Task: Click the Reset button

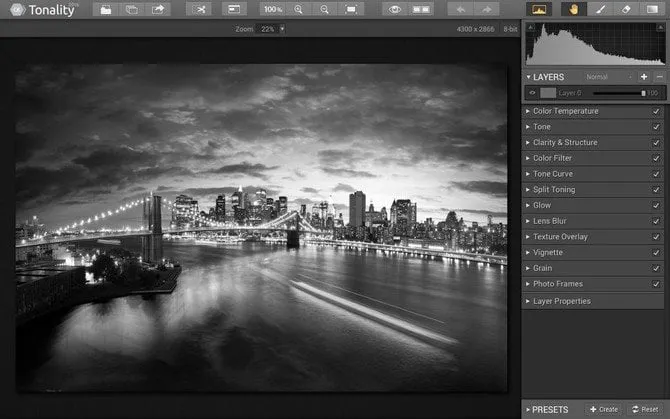Action: 644,409
